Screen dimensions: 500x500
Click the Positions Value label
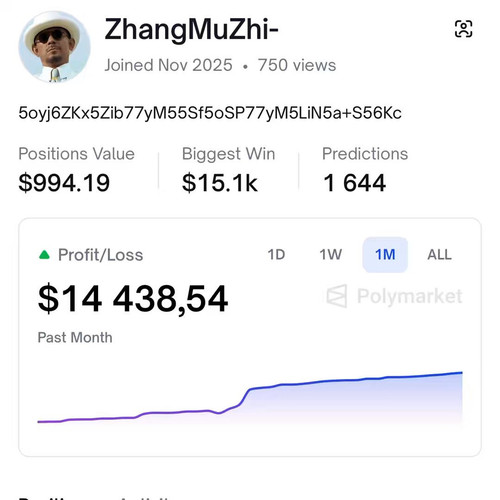pos(76,154)
